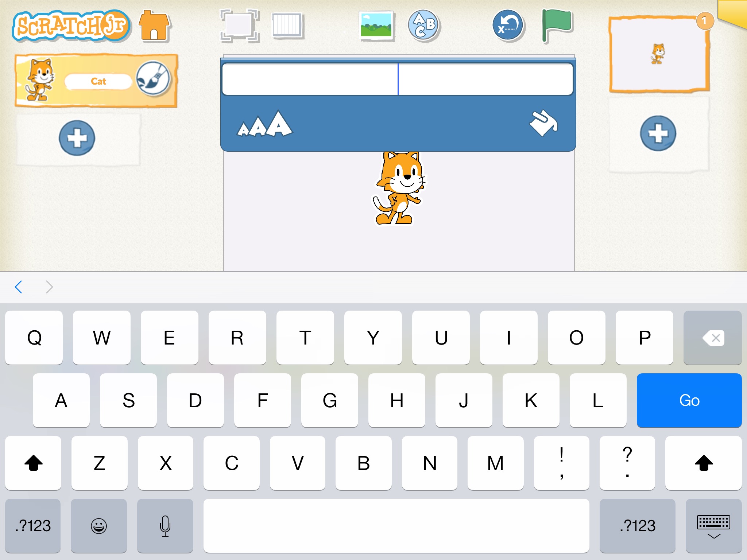747x560 pixels.
Task: Open the background picker landscape icon
Action: coord(376,26)
